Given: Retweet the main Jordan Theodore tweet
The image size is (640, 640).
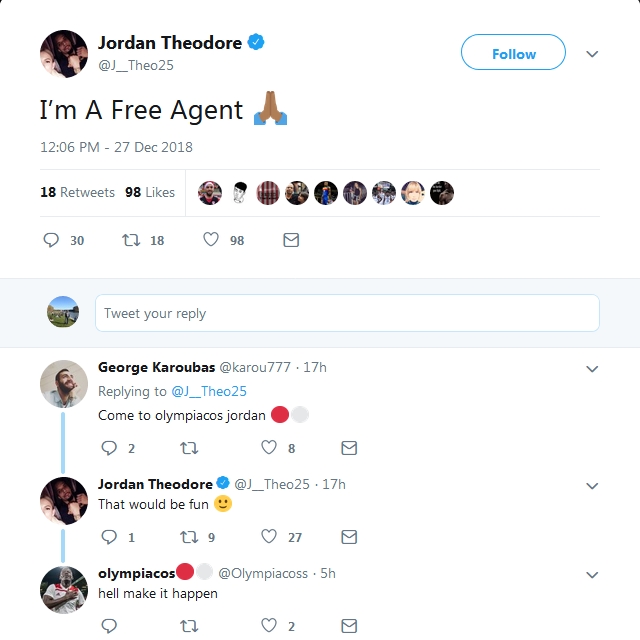Looking at the screenshot, I should pos(131,240).
